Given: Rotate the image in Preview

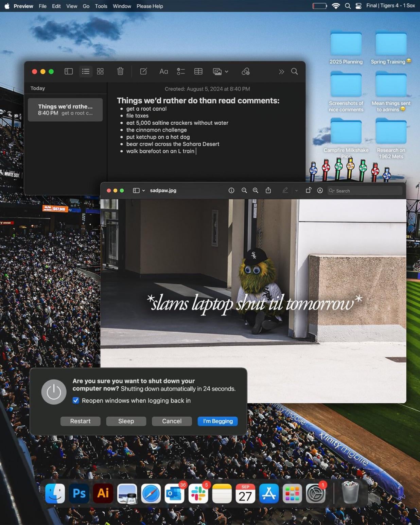Looking at the screenshot, I should [308, 191].
